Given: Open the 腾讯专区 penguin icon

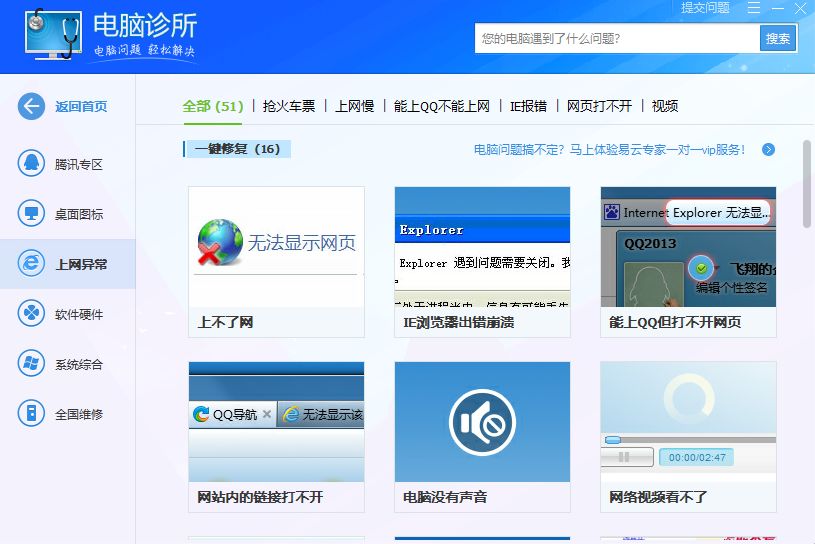Looking at the screenshot, I should click(x=31, y=164).
